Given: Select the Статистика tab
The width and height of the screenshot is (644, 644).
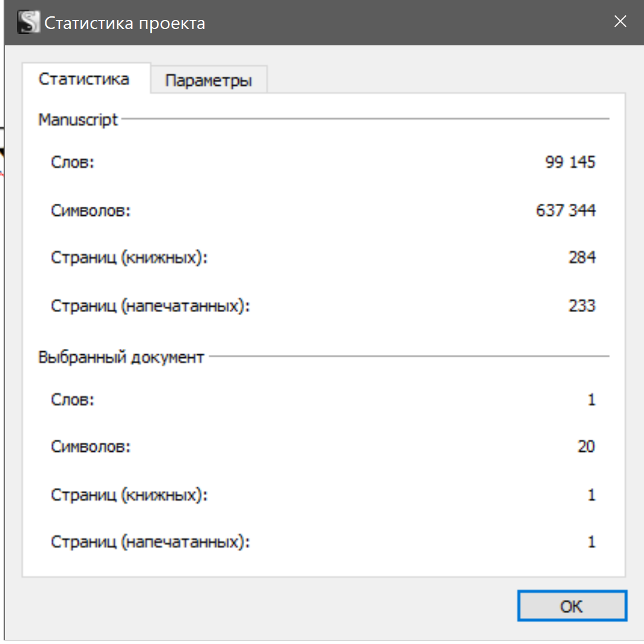Looking at the screenshot, I should coord(84,79).
